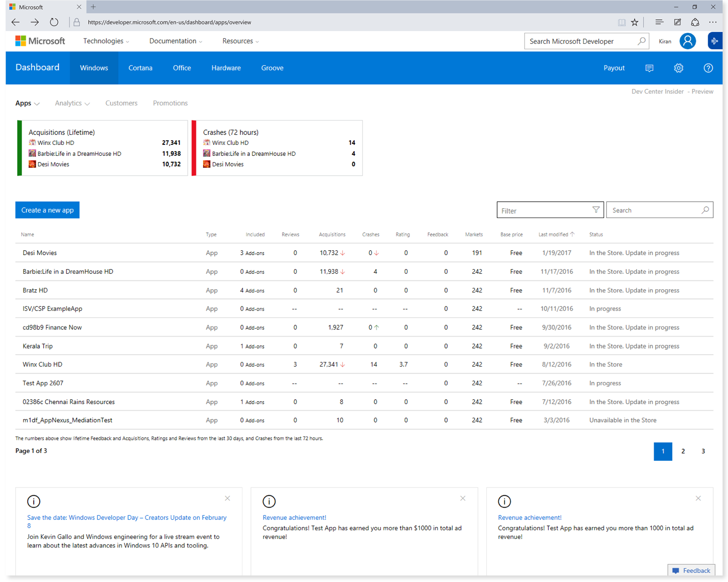Select current page 1 button
Screen dimensions: 728x582
663,451
